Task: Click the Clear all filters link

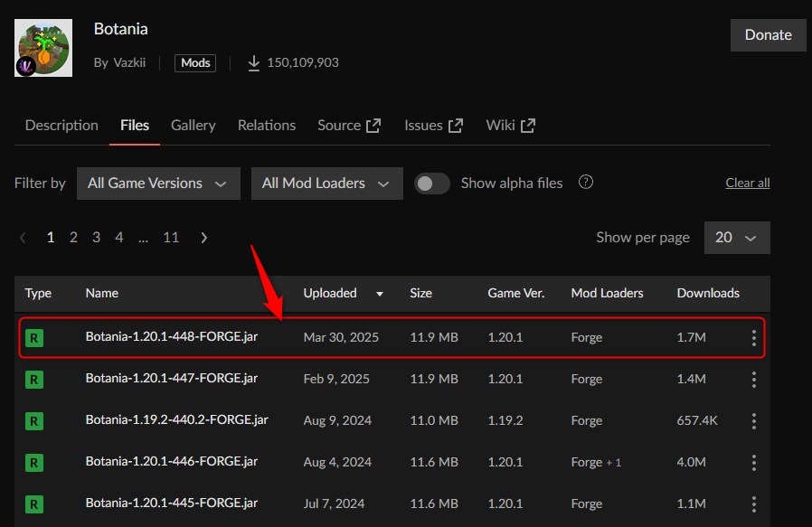Action: pyautogui.click(x=748, y=183)
